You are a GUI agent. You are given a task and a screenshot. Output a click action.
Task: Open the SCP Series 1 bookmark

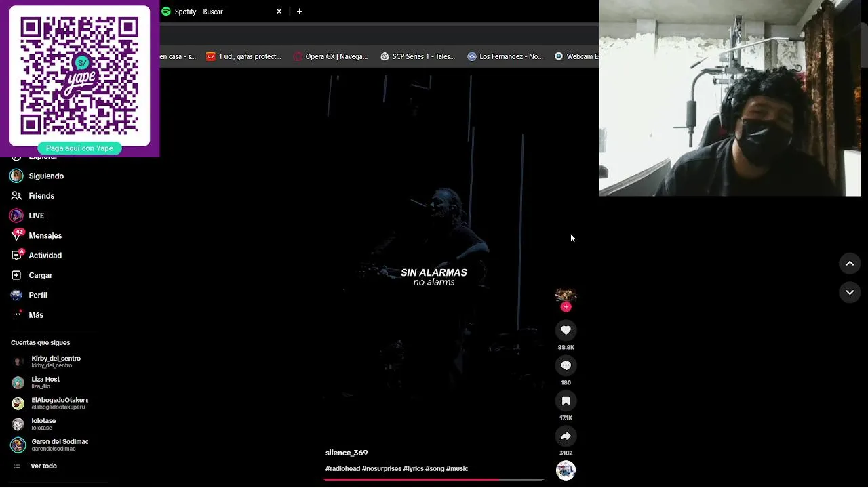(417, 56)
